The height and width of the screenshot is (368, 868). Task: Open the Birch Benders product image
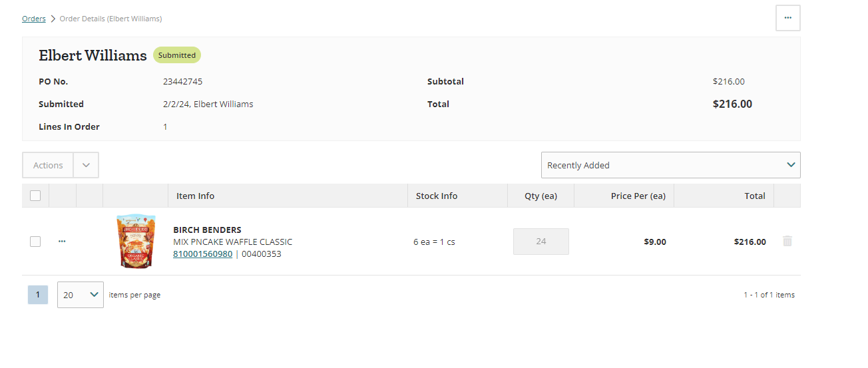click(x=136, y=242)
